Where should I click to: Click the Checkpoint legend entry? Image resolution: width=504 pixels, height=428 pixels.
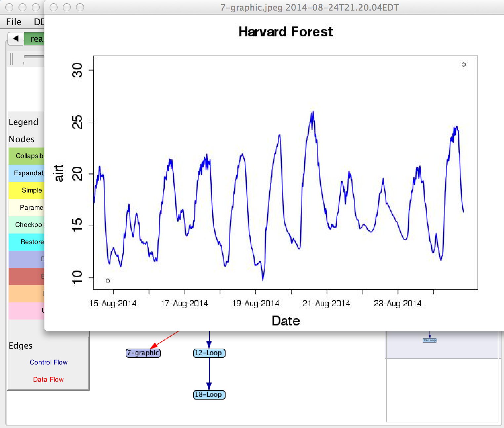coord(26,225)
